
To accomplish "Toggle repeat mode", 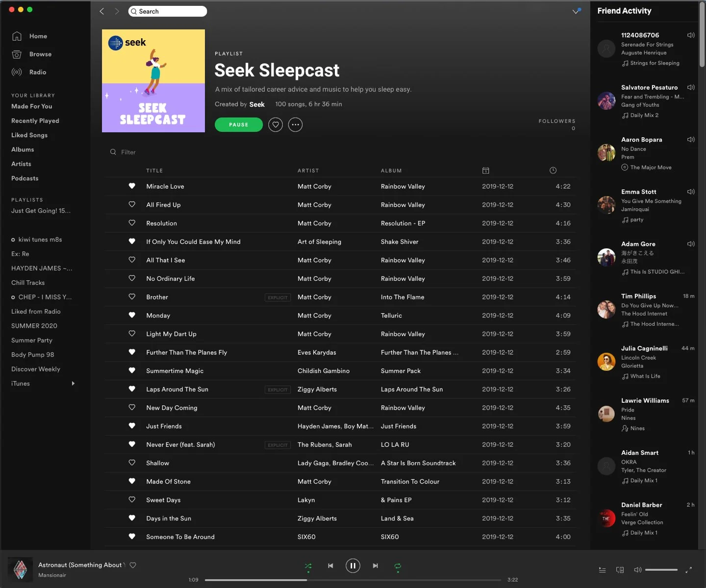I will (398, 566).
